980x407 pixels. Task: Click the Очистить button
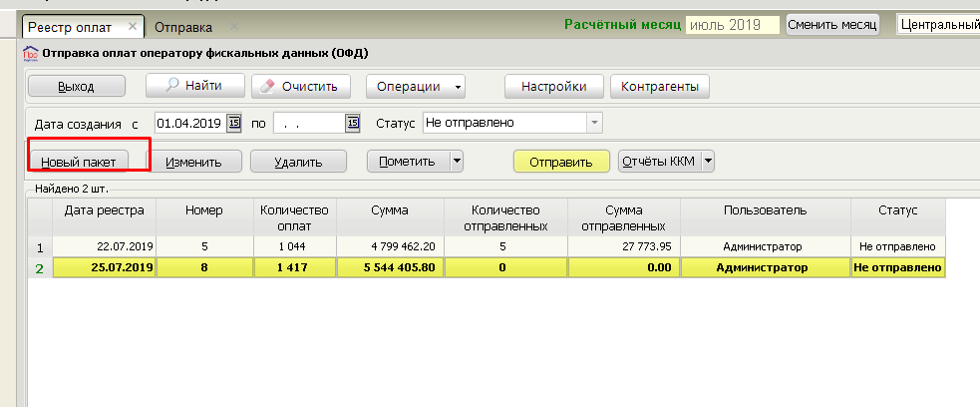(x=301, y=87)
